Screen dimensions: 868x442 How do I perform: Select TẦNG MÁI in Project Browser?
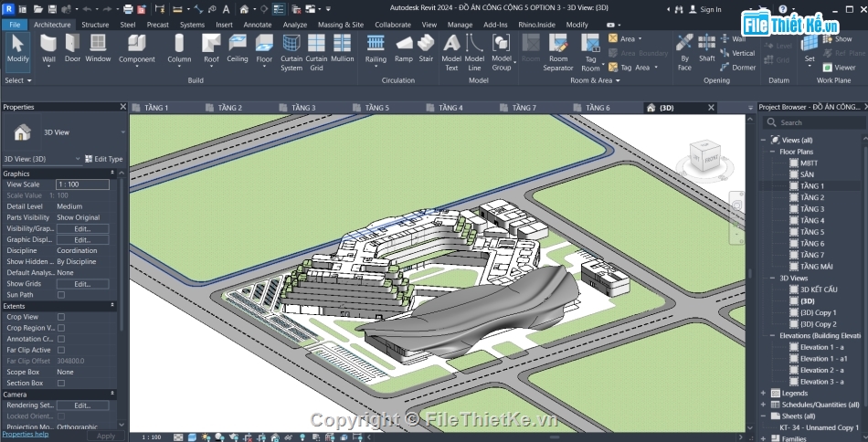[x=816, y=267]
